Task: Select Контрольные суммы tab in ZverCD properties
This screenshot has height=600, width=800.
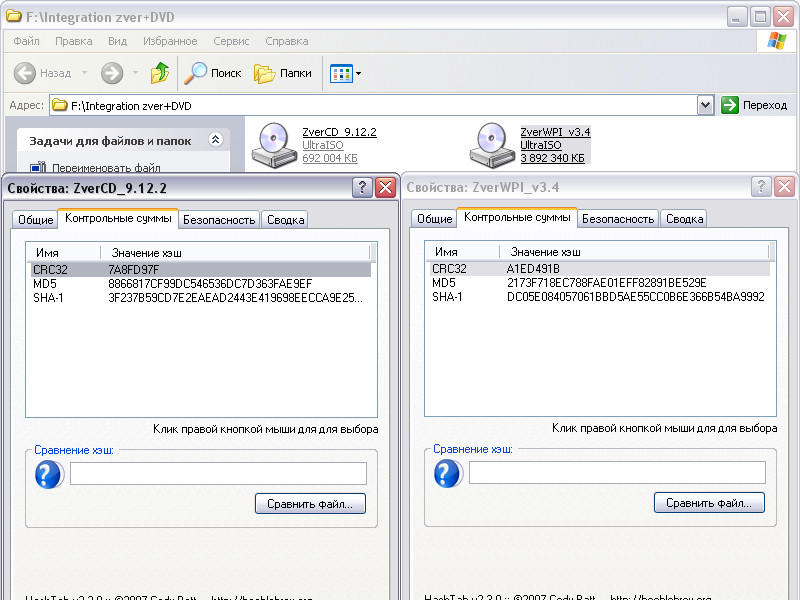Action: click(118, 218)
